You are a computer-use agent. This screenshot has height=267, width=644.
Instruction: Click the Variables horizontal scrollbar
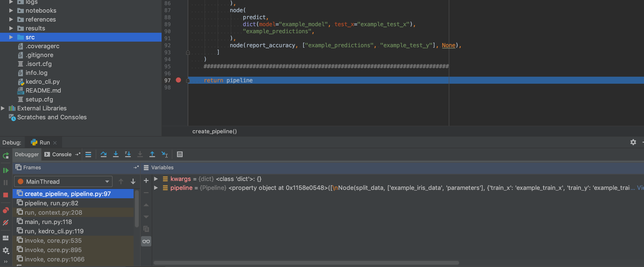[306, 263]
